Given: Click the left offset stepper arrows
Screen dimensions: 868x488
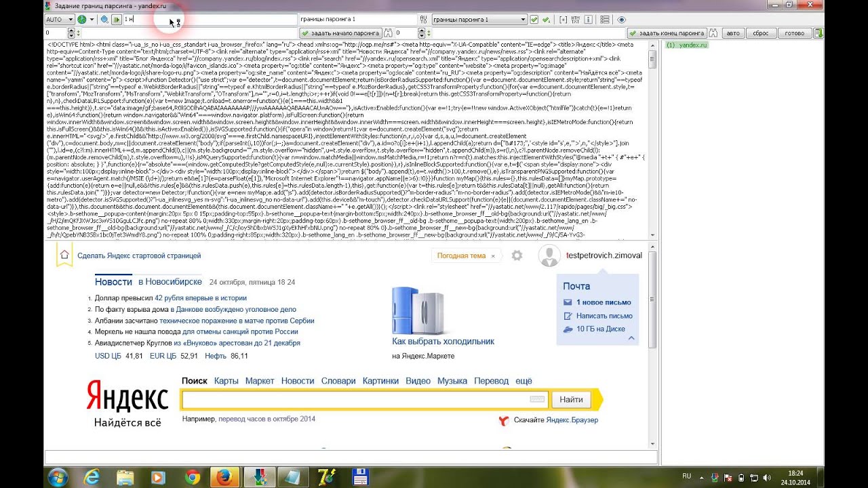Looking at the screenshot, I should coord(71,33).
